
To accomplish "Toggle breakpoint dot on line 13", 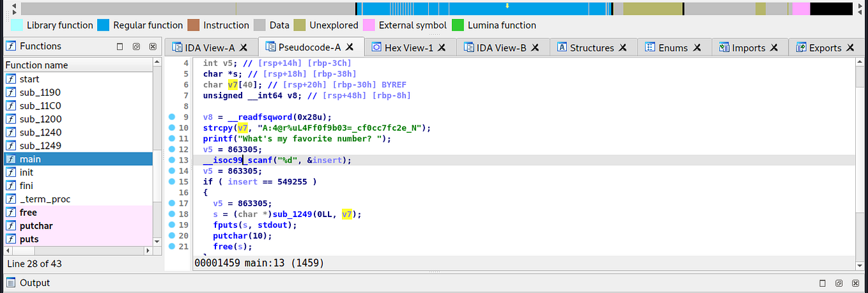I will click(x=171, y=160).
